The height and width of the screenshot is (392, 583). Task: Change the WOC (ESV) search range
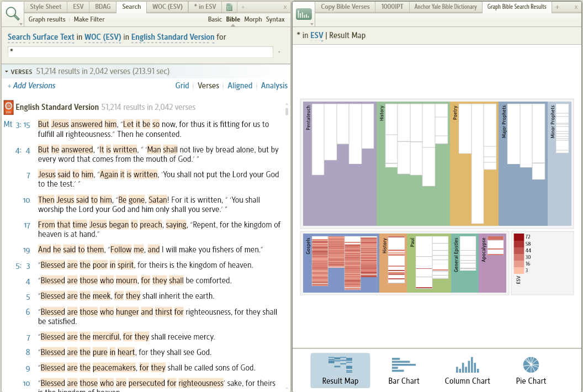point(103,37)
